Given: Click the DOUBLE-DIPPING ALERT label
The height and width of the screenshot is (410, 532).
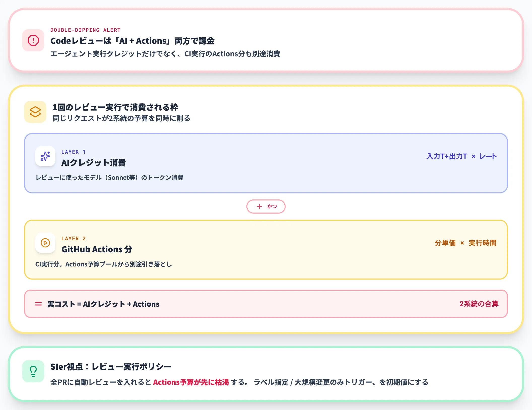Looking at the screenshot, I should [x=85, y=30].
